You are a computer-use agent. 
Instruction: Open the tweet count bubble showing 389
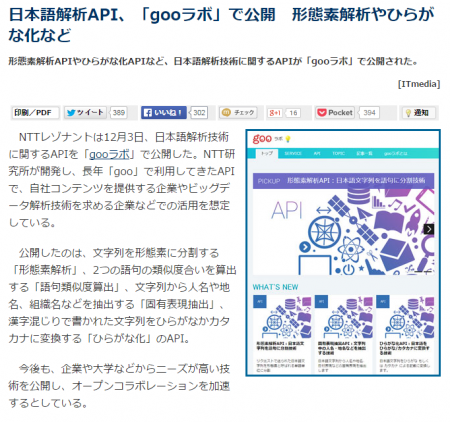coord(119,113)
